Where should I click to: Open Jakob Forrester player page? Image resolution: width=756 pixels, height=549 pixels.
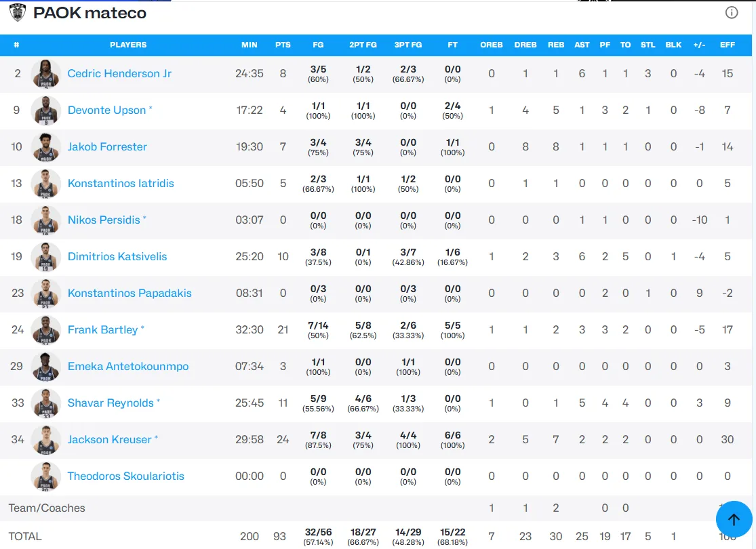click(x=107, y=146)
